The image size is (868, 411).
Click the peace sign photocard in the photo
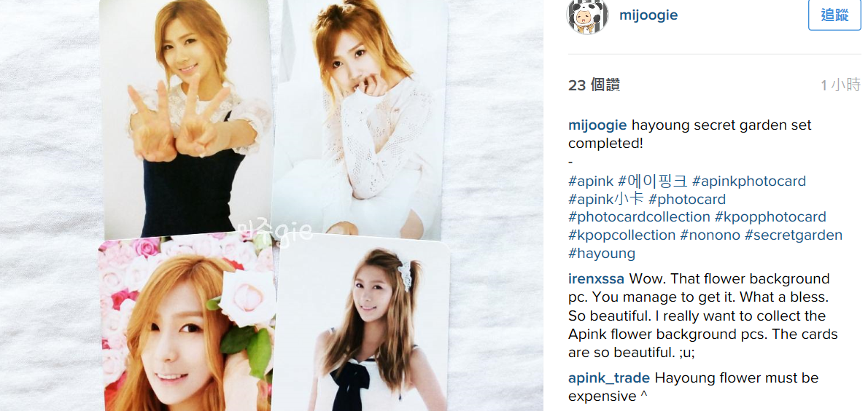[185, 119]
